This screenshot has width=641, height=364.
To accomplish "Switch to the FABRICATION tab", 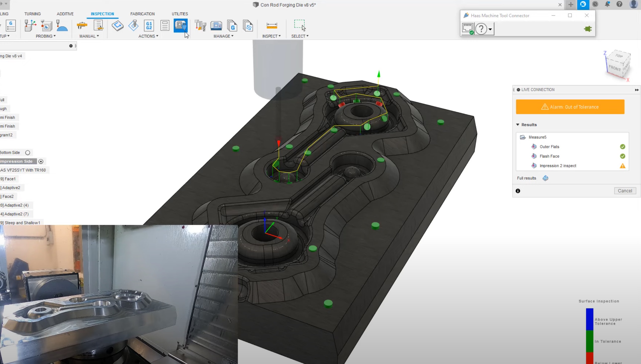I will click(142, 14).
